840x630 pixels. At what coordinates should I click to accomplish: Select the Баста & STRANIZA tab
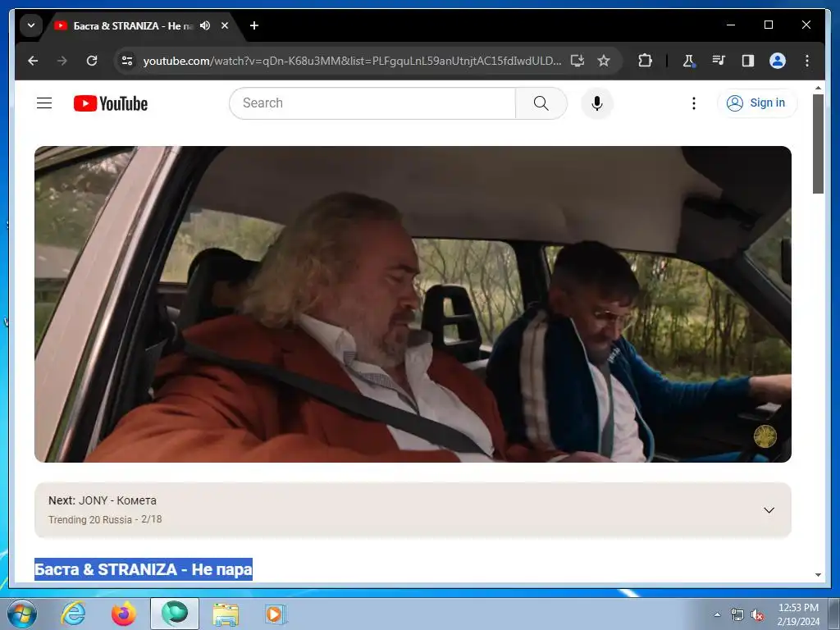click(132, 25)
